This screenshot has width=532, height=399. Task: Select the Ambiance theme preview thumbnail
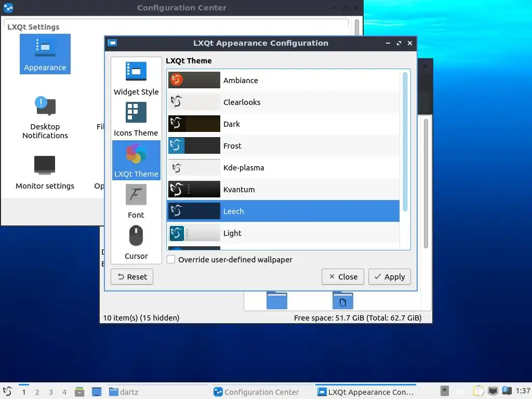coord(194,80)
